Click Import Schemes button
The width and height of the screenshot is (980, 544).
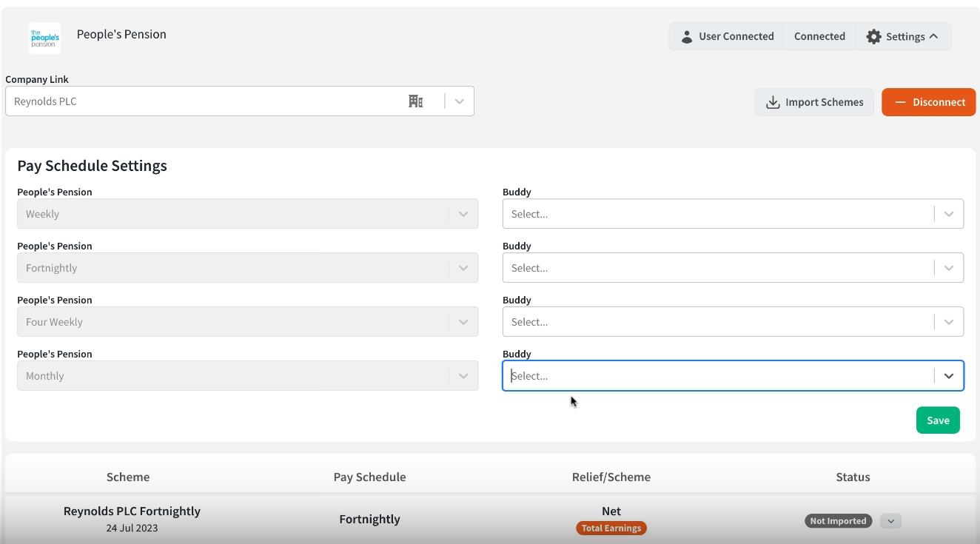[x=814, y=102]
